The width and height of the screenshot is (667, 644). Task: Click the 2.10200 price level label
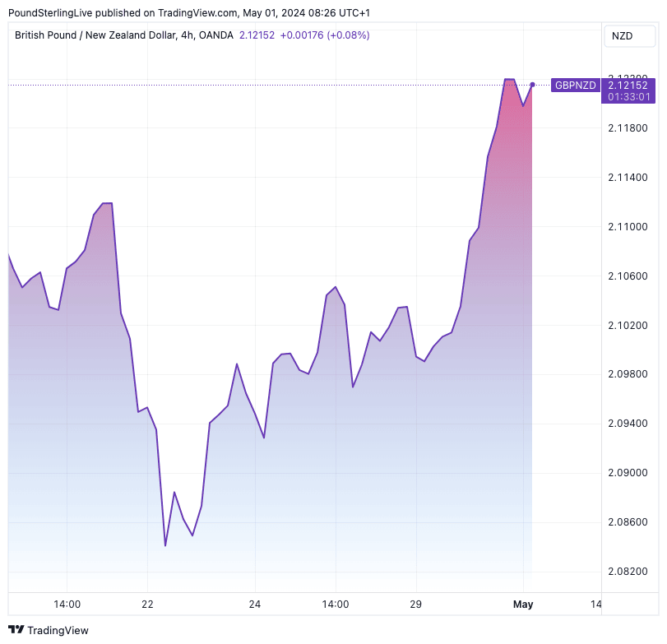pos(628,326)
